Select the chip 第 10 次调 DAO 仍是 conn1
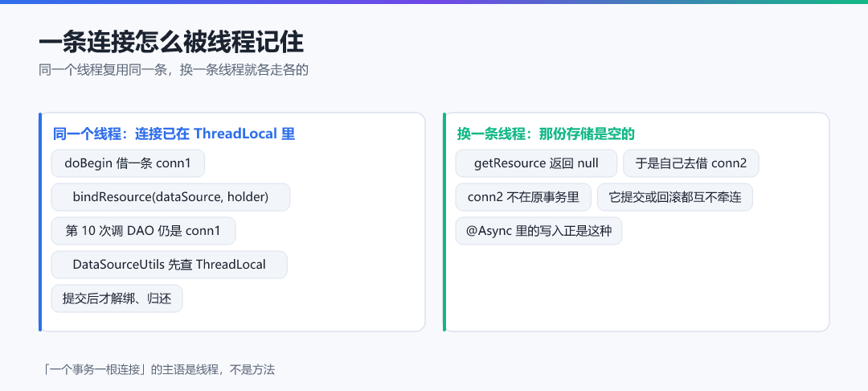 [x=143, y=231]
